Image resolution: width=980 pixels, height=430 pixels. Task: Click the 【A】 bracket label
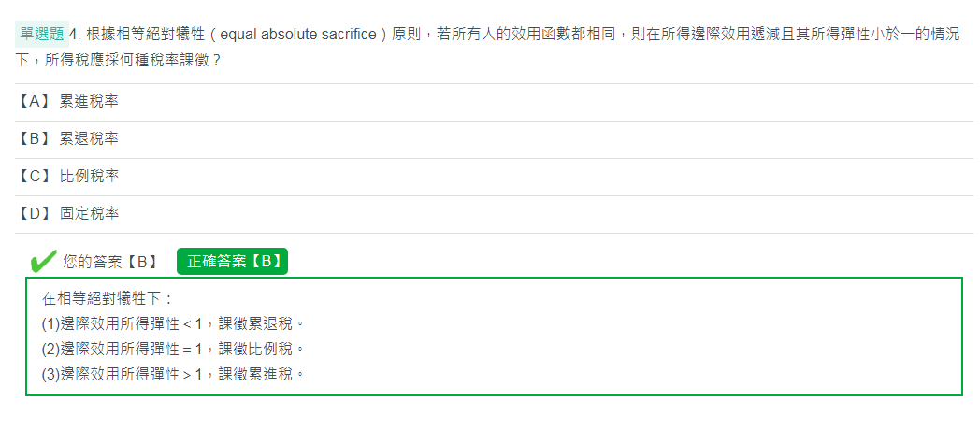pos(34,102)
